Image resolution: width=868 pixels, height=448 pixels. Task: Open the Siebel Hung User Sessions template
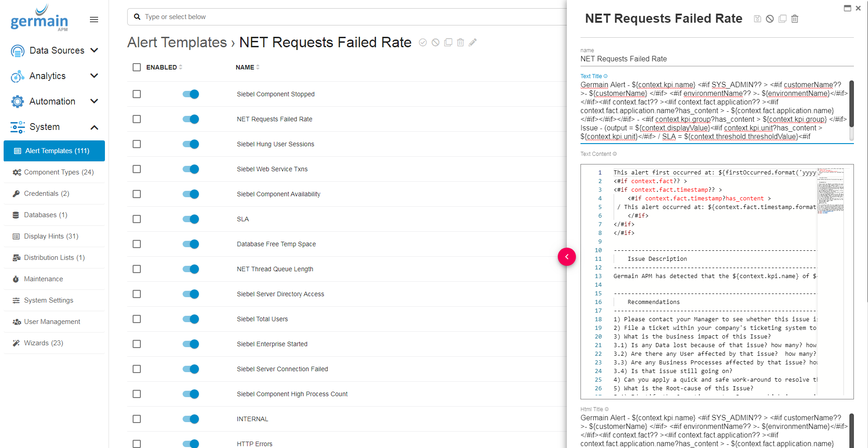(x=275, y=144)
